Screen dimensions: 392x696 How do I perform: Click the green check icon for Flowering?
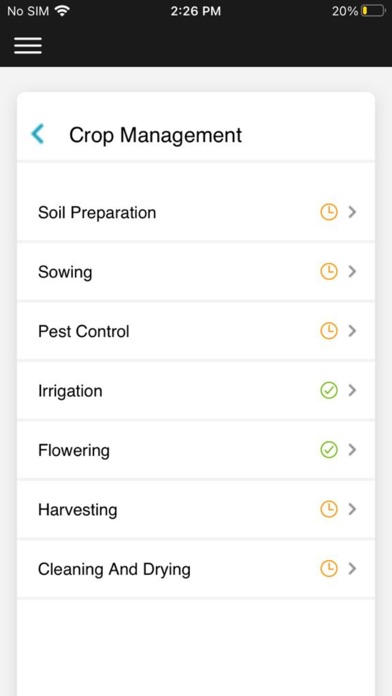pyautogui.click(x=329, y=450)
